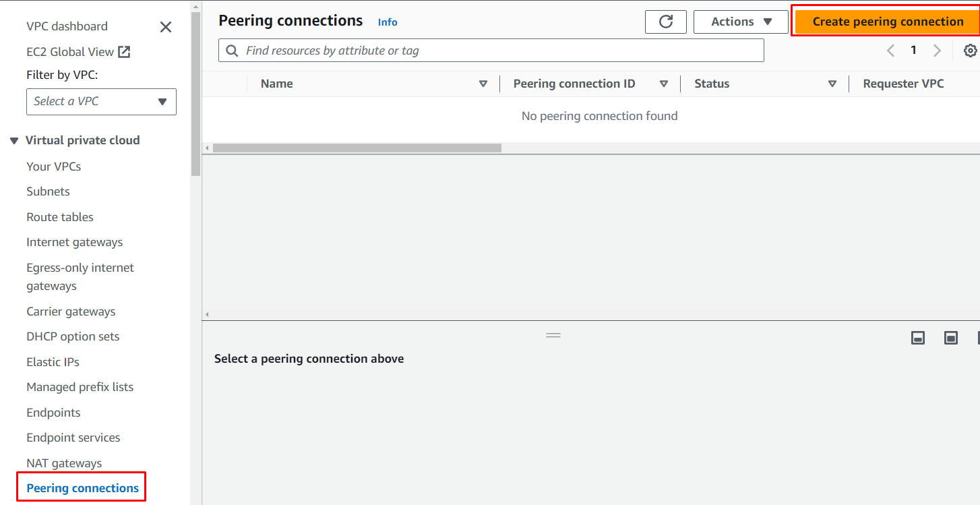Select NAT gateways in the sidebar

[x=64, y=463]
